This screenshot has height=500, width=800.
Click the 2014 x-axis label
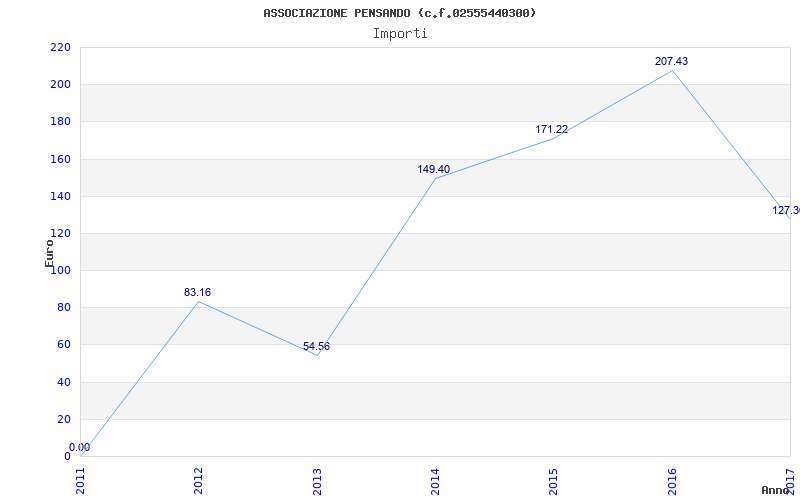point(435,481)
